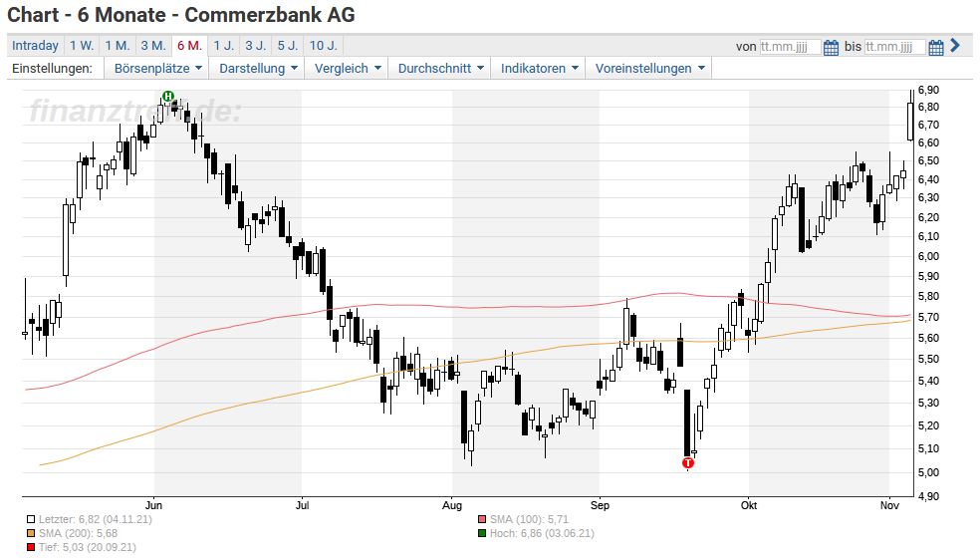Click the orange SMA (200) legend swatch
This screenshot has width=980, height=560.
click(x=31, y=533)
